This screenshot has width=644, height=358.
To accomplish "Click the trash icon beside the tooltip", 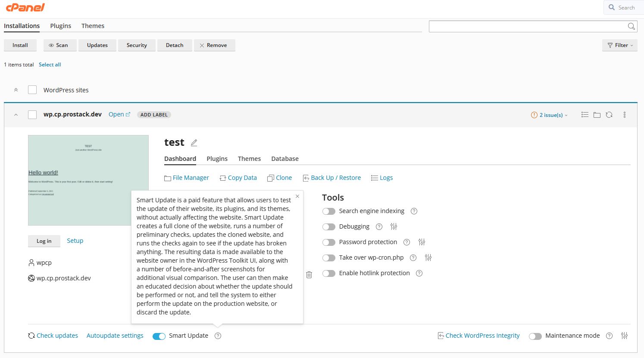I will coord(309,275).
